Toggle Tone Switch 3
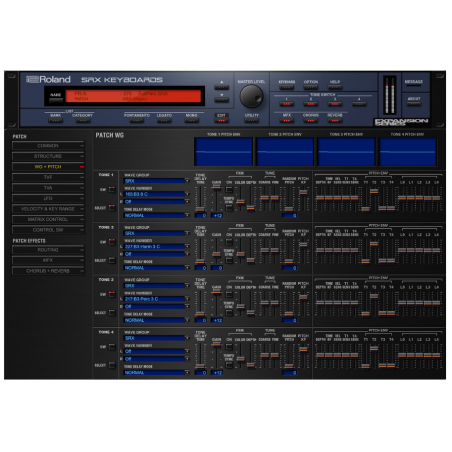Image resolution: width=452 pixels, height=452 pixels. coord(335,104)
